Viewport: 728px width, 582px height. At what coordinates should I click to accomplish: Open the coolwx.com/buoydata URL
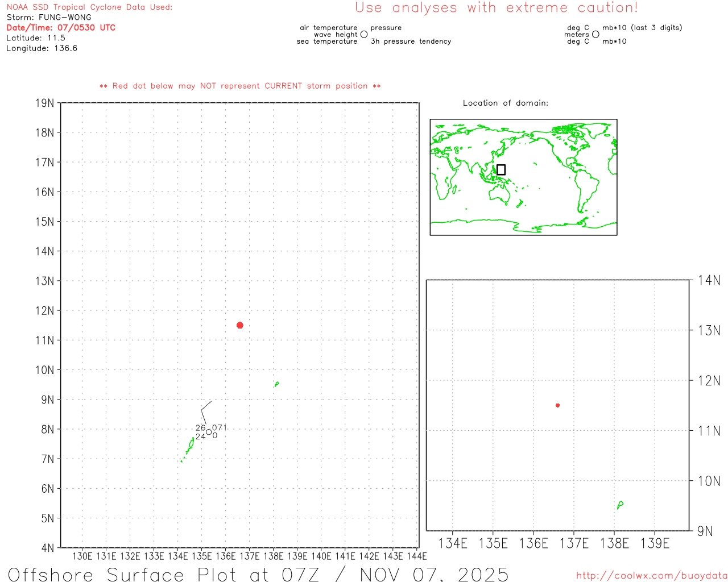coord(652,576)
